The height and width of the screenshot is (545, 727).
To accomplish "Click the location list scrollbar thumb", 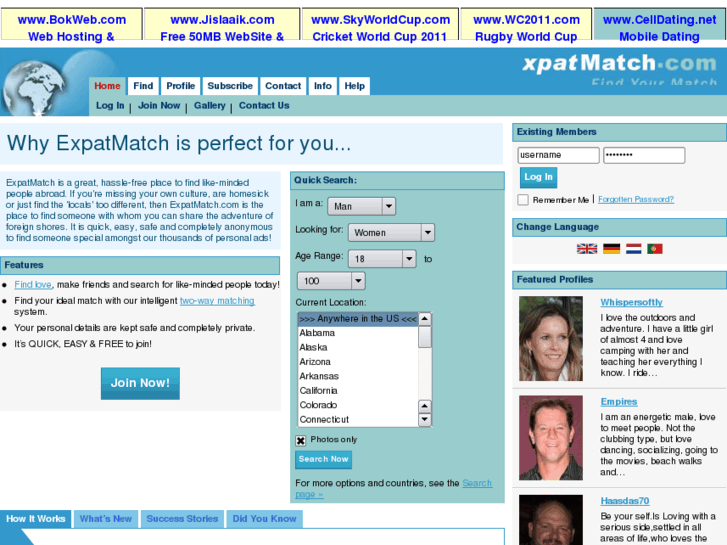I will click(425, 337).
